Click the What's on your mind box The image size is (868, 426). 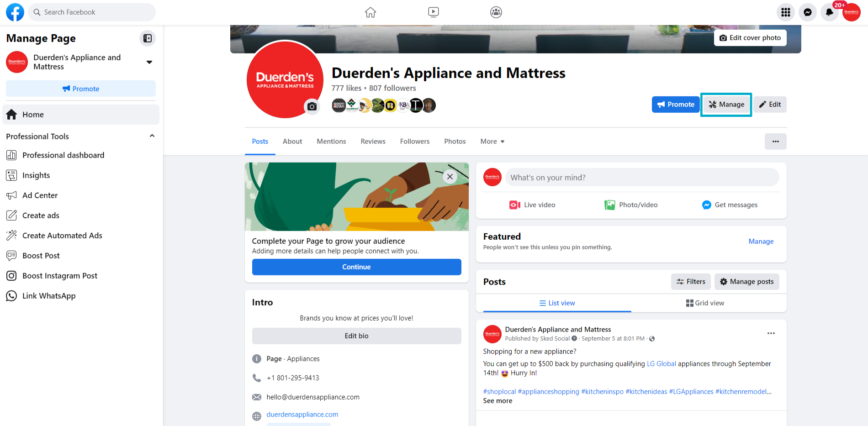tap(642, 177)
